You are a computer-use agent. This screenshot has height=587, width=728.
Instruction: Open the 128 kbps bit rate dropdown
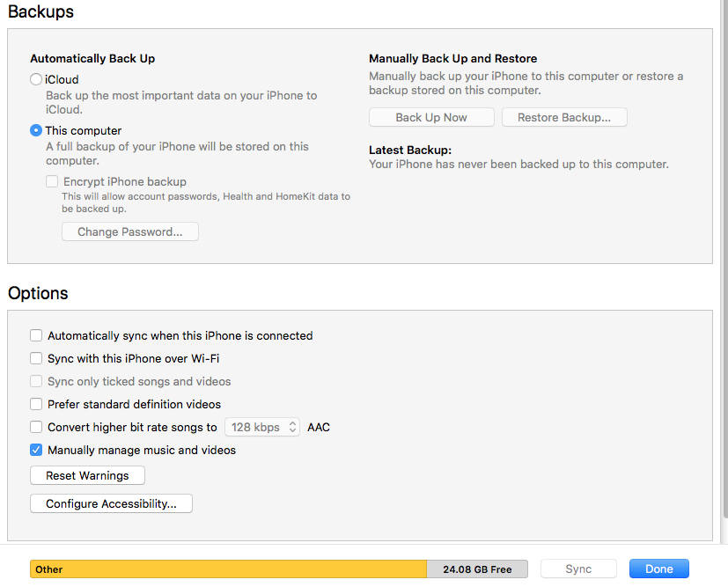(262, 427)
